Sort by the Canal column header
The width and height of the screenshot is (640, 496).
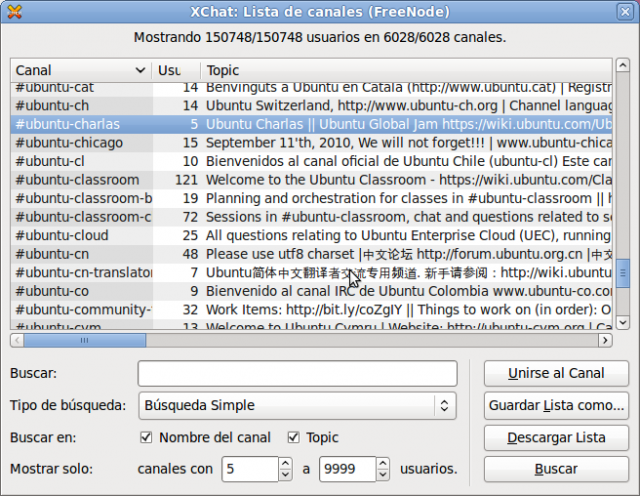click(x=81, y=70)
